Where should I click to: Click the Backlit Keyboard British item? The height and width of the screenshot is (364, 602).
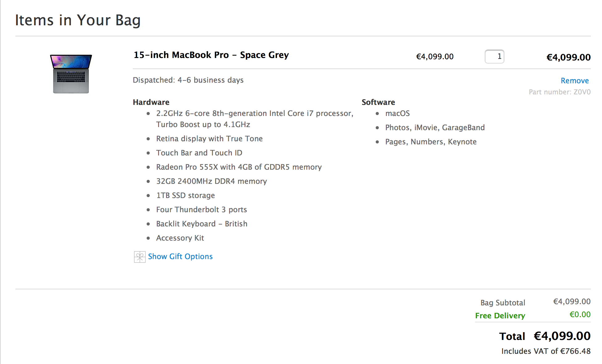202,224
